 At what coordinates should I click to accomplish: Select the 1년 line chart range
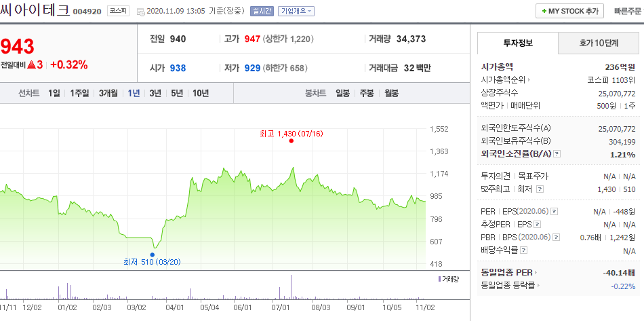(134, 93)
